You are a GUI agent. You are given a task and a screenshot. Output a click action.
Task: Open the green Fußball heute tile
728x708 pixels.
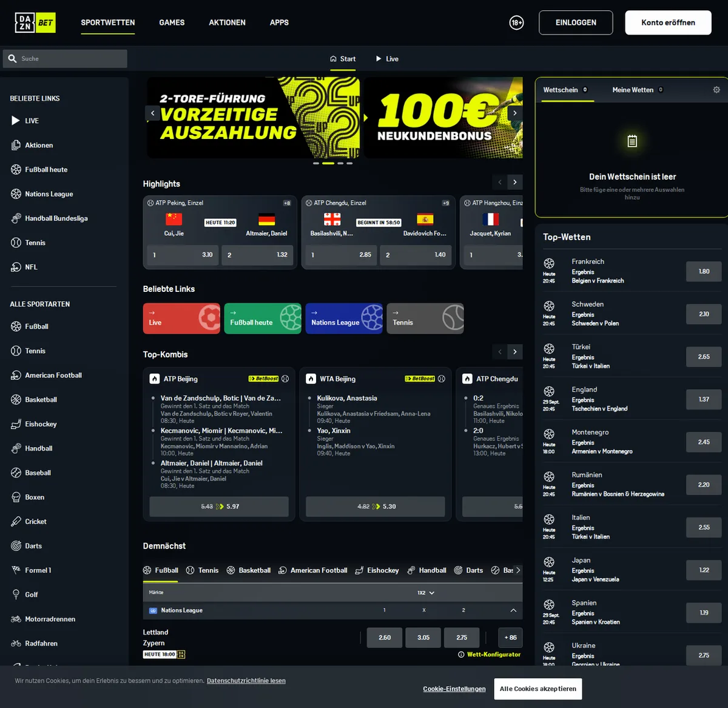[x=263, y=319]
